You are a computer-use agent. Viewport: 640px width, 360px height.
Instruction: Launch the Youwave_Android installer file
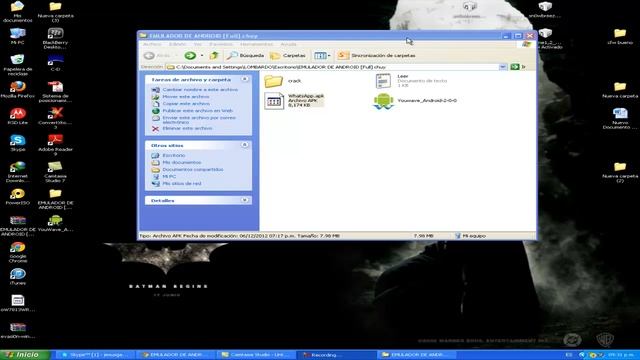(x=415, y=101)
